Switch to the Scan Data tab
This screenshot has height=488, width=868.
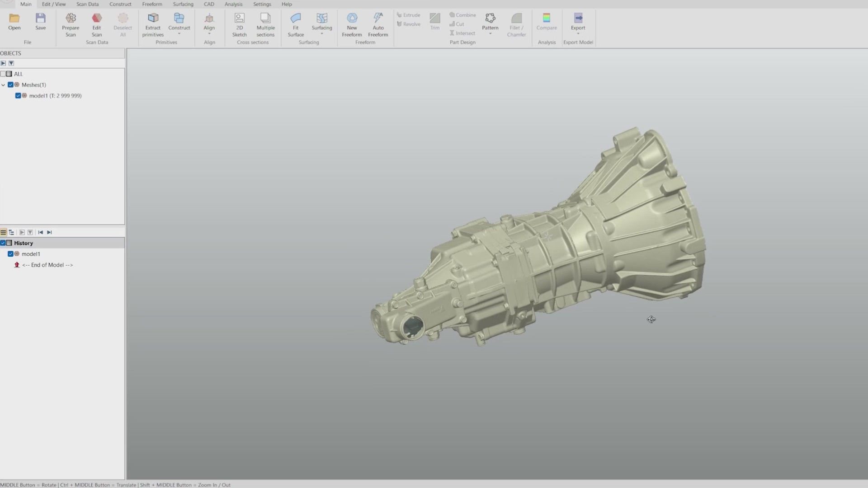pyautogui.click(x=87, y=4)
